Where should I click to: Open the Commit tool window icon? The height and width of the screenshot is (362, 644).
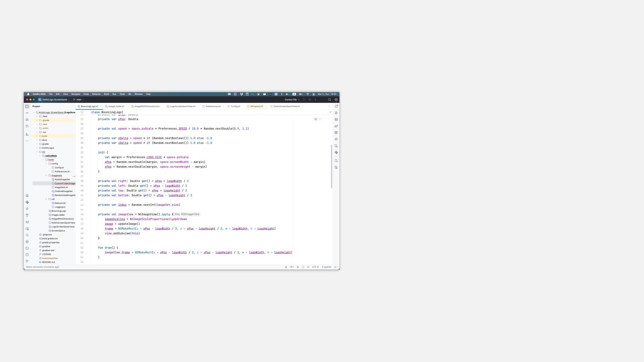tap(27, 113)
